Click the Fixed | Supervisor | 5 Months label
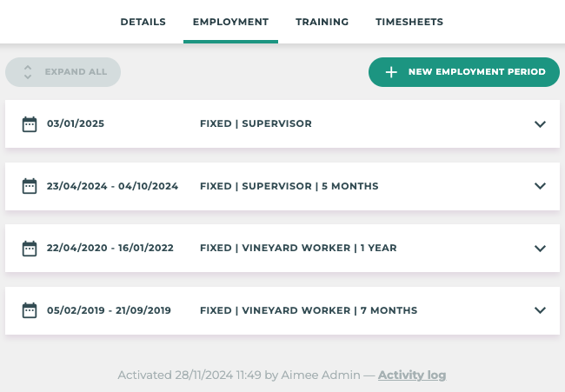565x392 pixels. click(289, 186)
